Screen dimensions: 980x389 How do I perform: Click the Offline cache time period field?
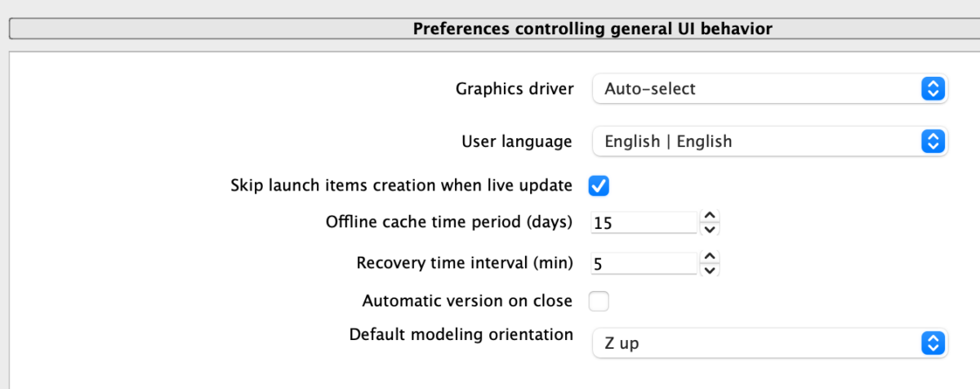click(x=644, y=222)
